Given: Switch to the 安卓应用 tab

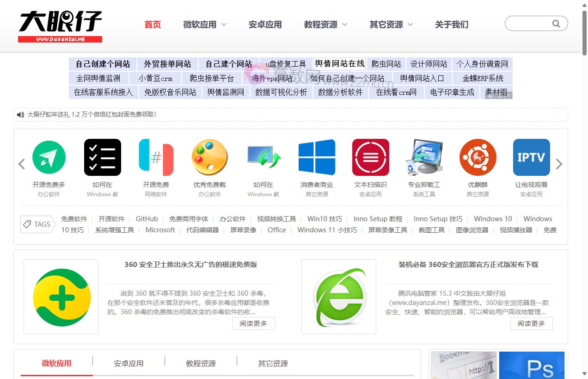Looking at the screenshot, I should [x=129, y=364].
